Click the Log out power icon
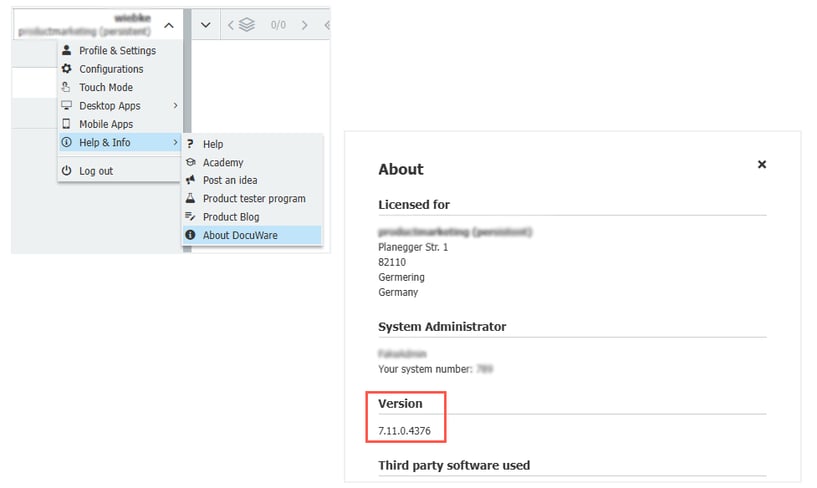Image resolution: width=817 pixels, height=488 pixels. point(67,171)
